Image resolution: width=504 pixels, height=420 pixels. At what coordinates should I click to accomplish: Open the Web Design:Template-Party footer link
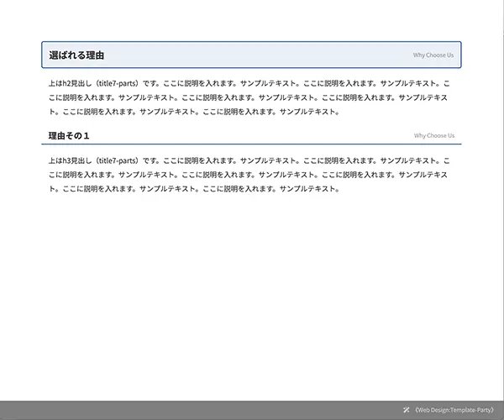(x=454, y=410)
